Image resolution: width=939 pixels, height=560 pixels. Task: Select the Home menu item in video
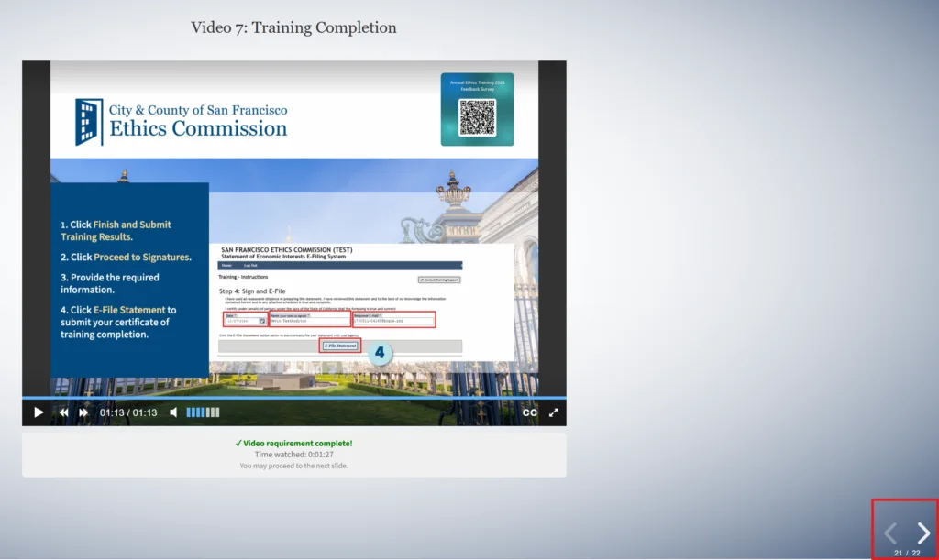point(226,265)
